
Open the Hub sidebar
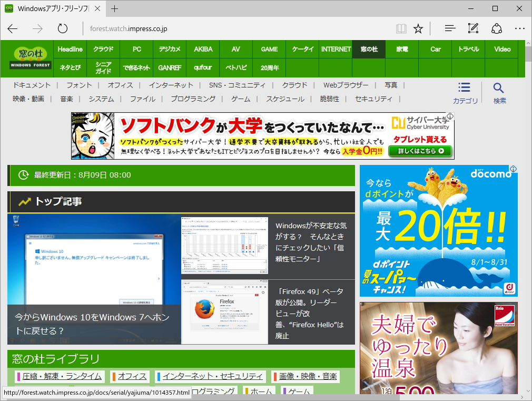pyautogui.click(x=449, y=28)
